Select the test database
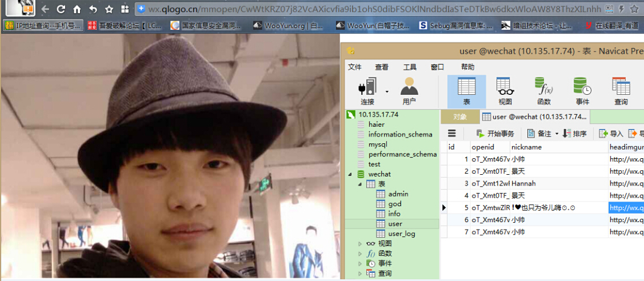Screen dimensions: 644x281 pos(374,164)
